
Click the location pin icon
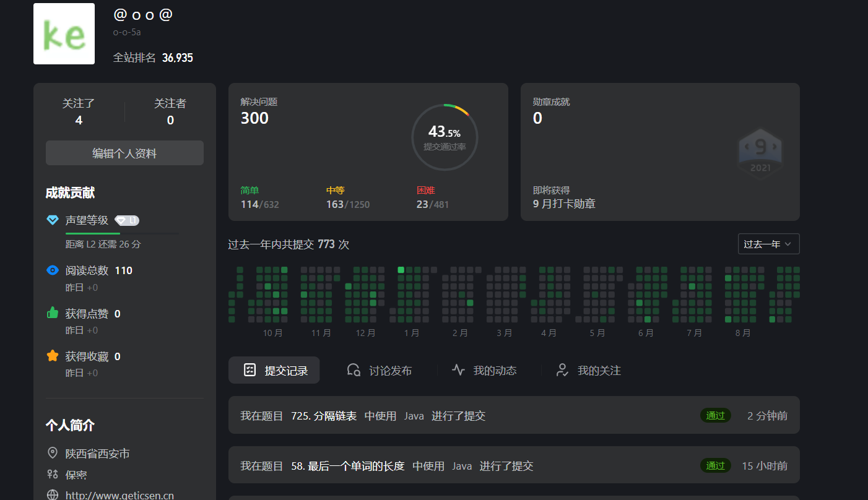(53, 453)
